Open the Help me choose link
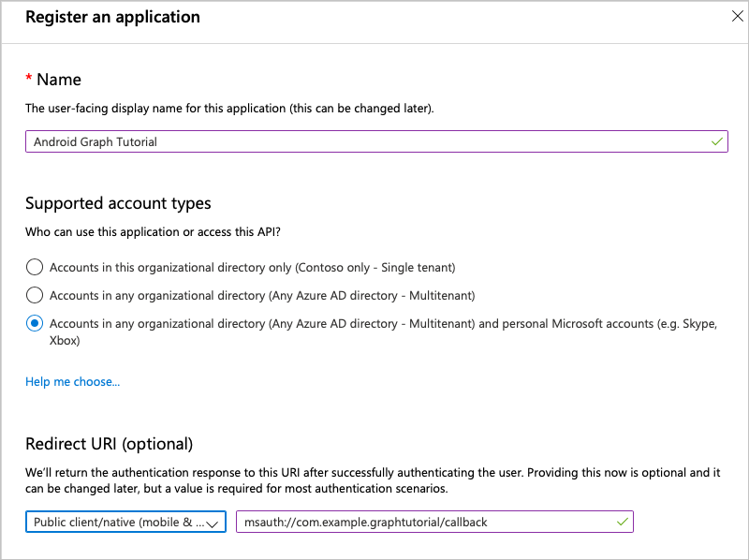Image resolution: width=749 pixels, height=560 pixels. coord(73,381)
